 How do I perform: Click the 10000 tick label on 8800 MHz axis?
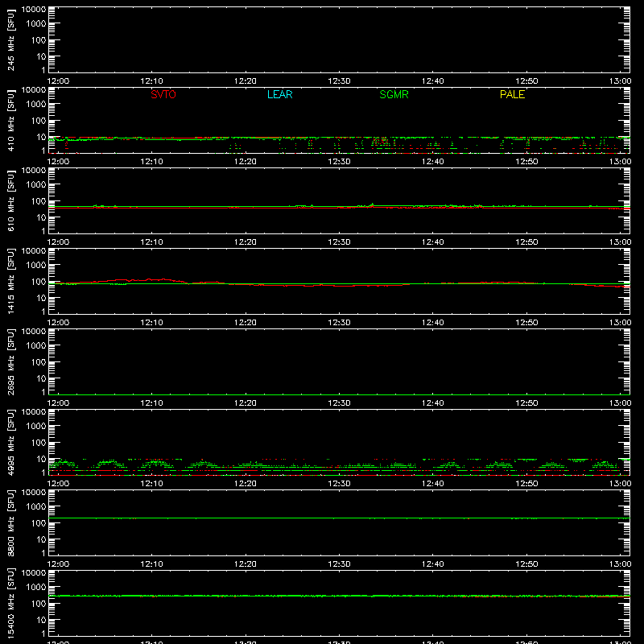(x=34, y=493)
